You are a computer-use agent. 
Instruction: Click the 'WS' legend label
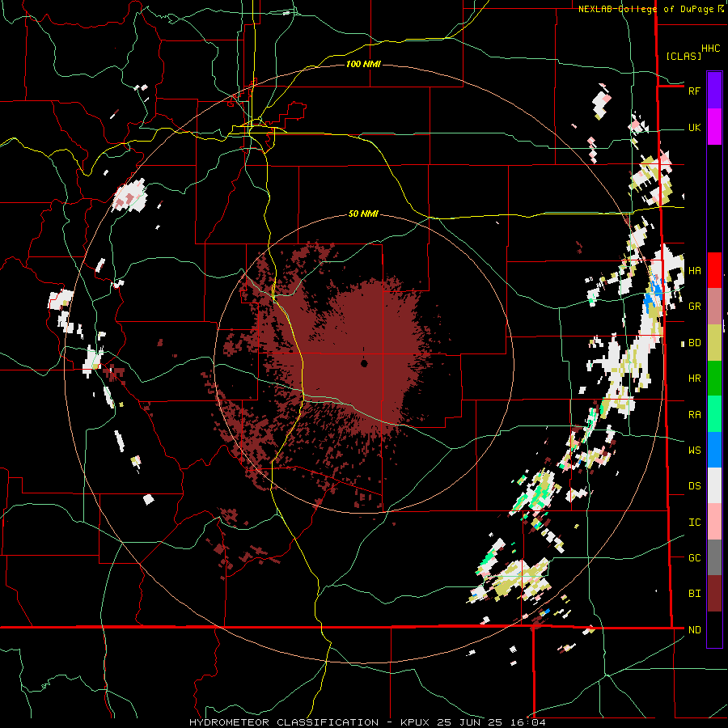[x=694, y=451]
